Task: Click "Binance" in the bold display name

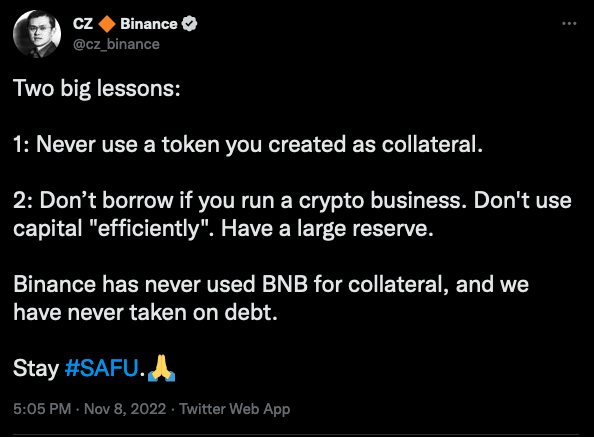Action: 149,24
